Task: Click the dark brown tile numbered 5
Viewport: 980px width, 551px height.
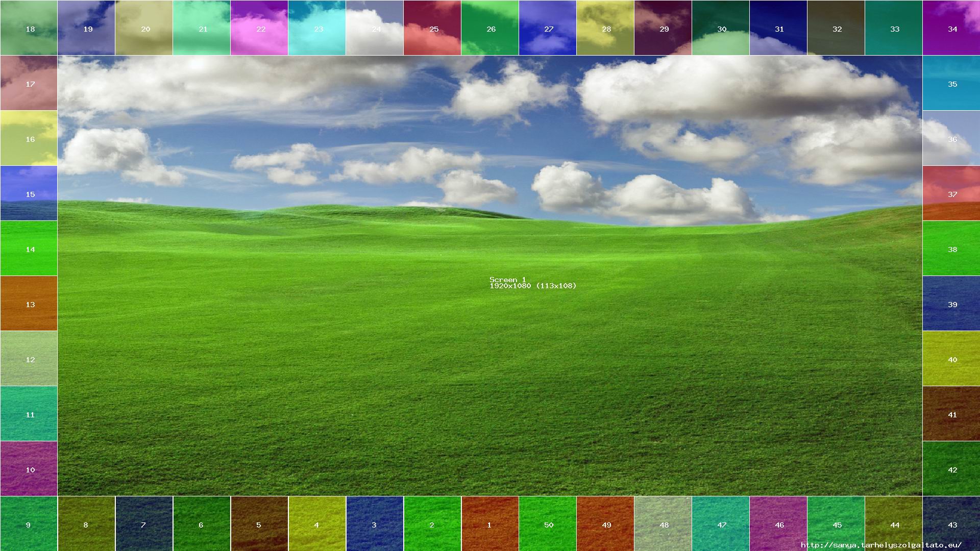Action: (x=259, y=523)
